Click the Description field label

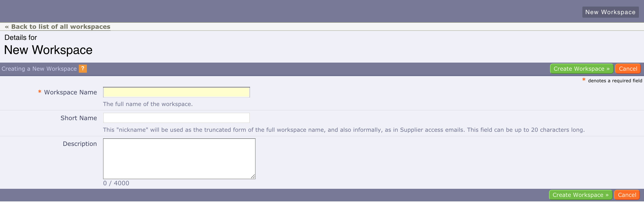point(80,144)
